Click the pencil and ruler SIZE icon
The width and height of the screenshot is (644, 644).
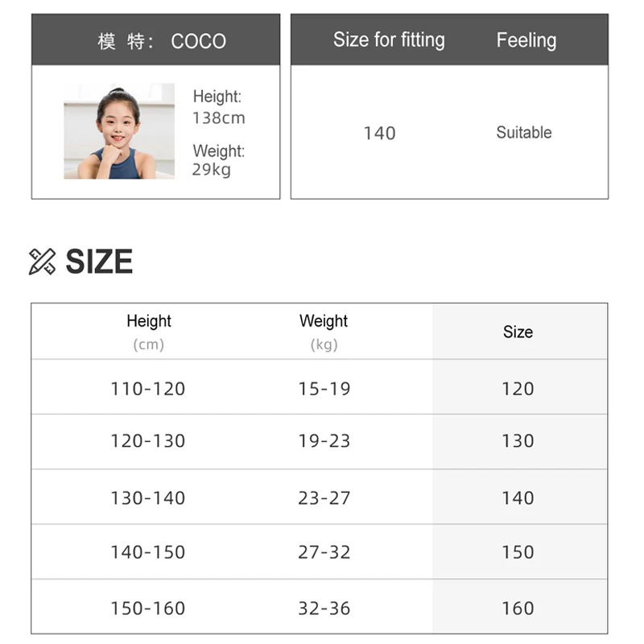coord(43,262)
